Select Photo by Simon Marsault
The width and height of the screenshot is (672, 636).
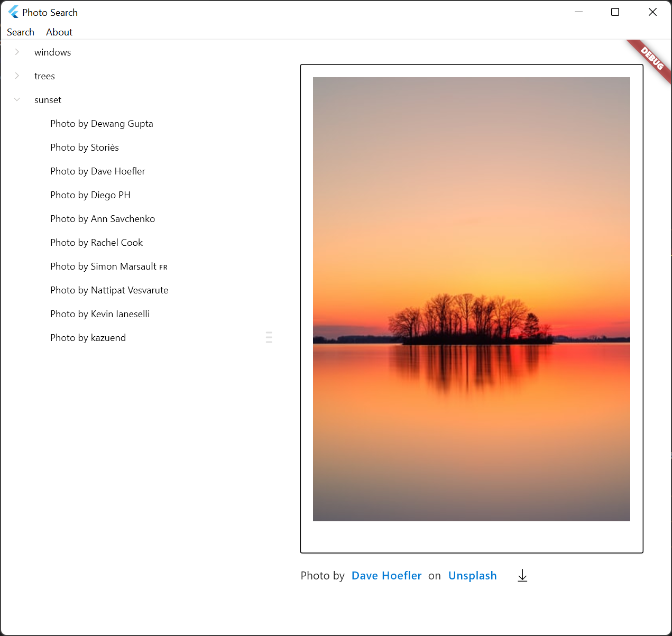coord(109,266)
